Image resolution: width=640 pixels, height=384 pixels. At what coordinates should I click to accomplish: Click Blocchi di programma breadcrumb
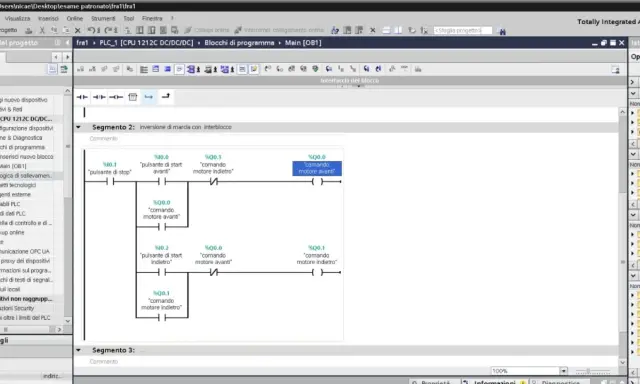[x=239, y=43]
